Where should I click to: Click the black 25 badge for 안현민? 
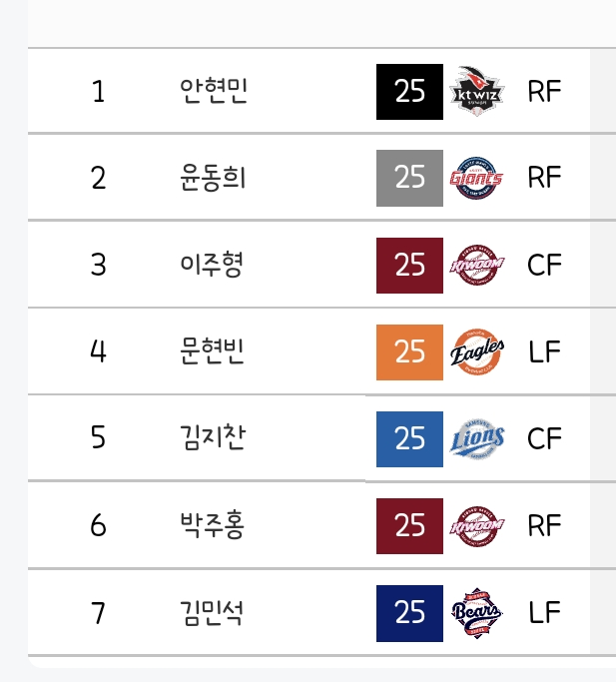tap(409, 91)
